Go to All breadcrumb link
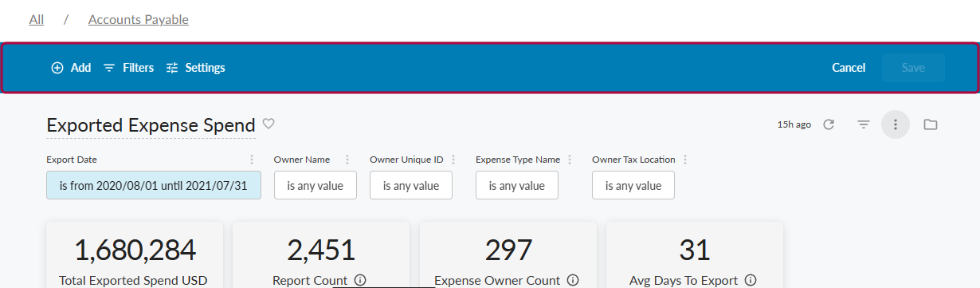Screen dimensions: 980x288 tap(37, 19)
